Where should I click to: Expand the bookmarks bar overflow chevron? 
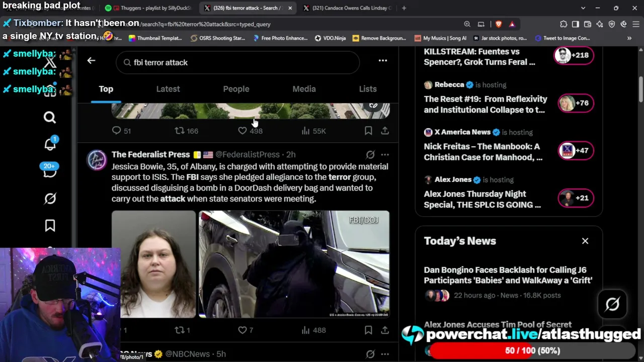coord(629,38)
